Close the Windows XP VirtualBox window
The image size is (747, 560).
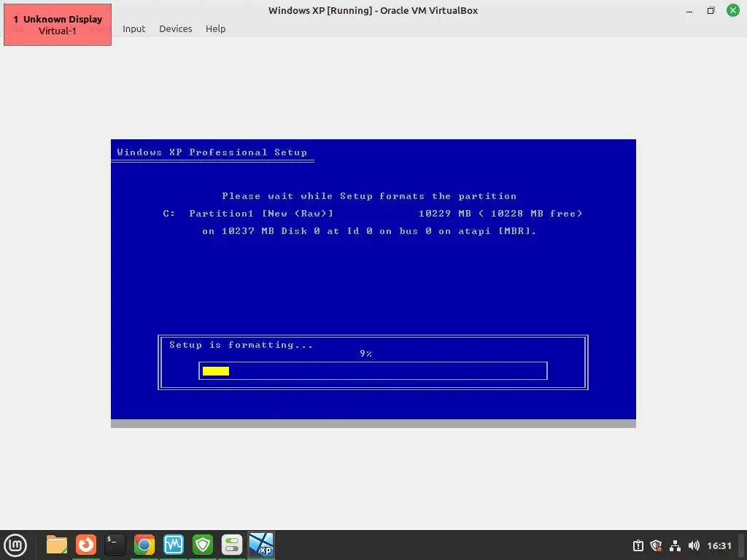coord(732,10)
